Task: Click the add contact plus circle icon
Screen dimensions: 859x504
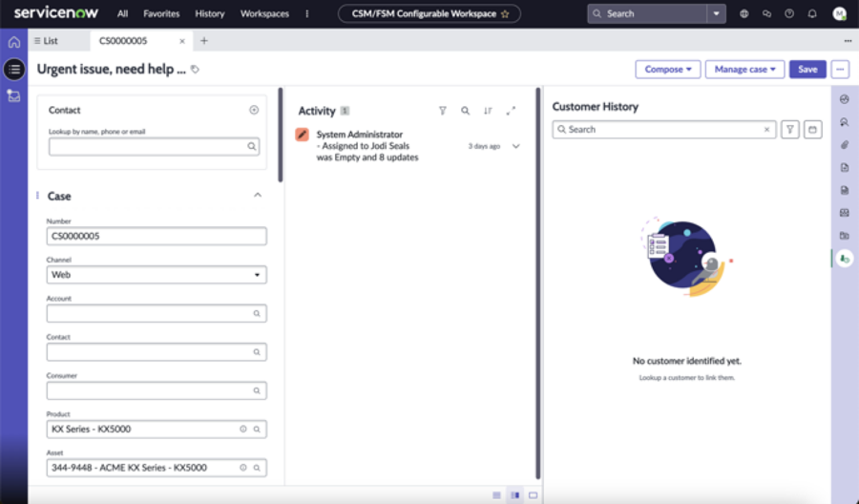Action: point(254,110)
